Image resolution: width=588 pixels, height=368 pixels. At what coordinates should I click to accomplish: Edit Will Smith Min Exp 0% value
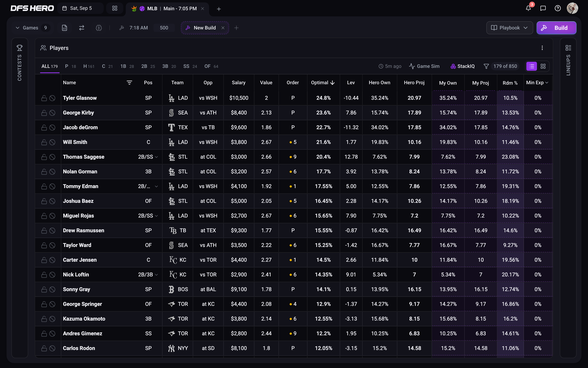[538, 142]
